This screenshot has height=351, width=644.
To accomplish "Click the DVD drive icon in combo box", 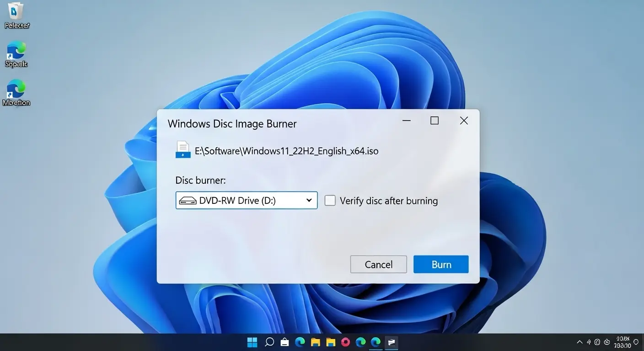I will pyautogui.click(x=188, y=200).
